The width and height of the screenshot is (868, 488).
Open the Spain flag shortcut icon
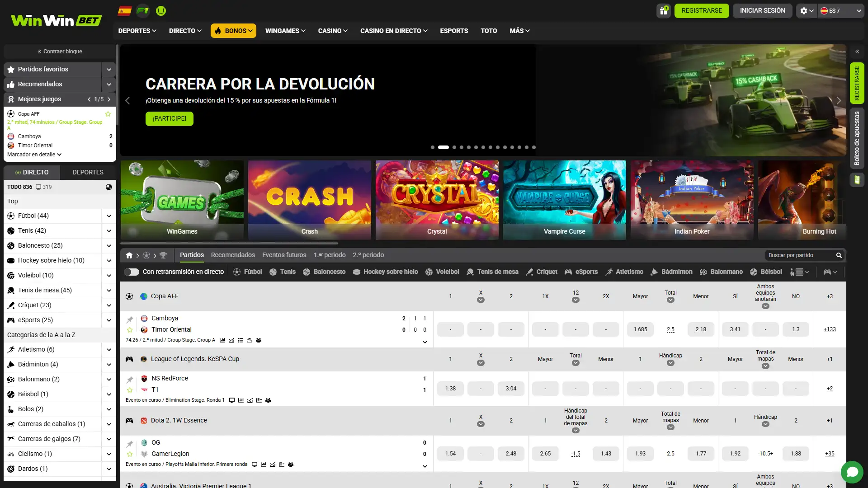coord(125,11)
